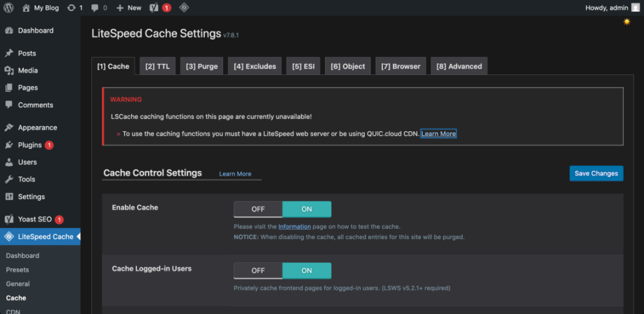Screen dimensions: 644x314
Task: Click the Posts pushpin icon
Action: (9, 54)
